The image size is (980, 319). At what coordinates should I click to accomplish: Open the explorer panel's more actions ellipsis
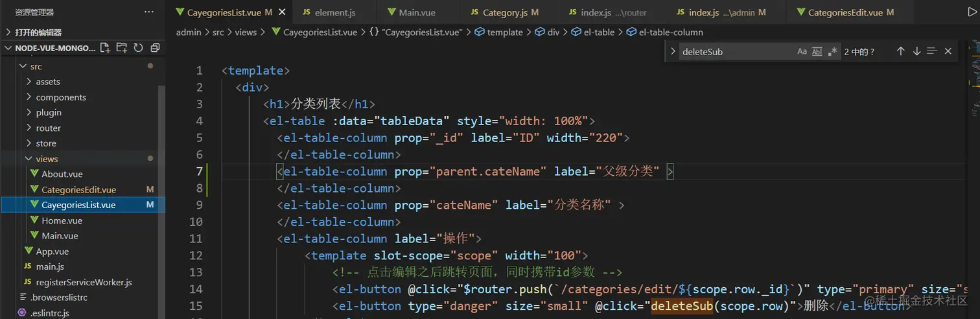click(x=149, y=12)
